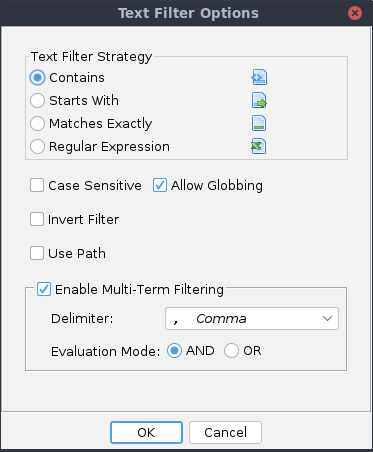The image size is (373, 452).
Task: Click the Contains filter strategy icon
Action: 259,77
